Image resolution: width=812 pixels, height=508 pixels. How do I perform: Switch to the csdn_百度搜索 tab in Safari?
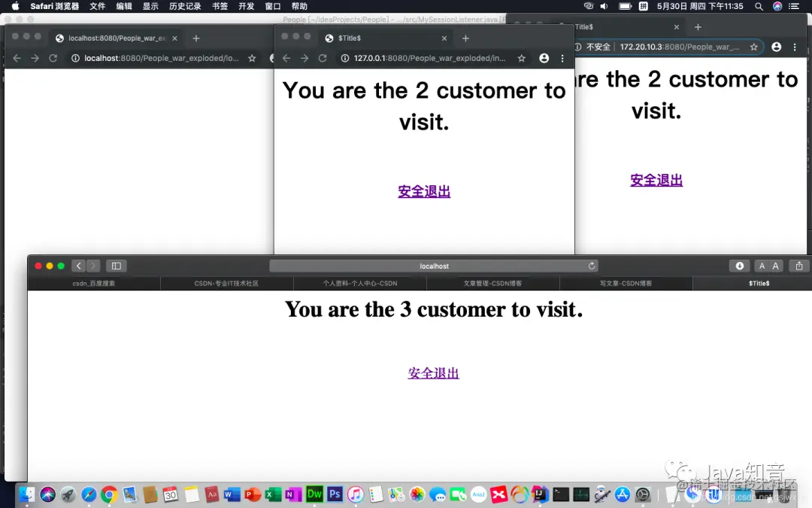(94, 284)
